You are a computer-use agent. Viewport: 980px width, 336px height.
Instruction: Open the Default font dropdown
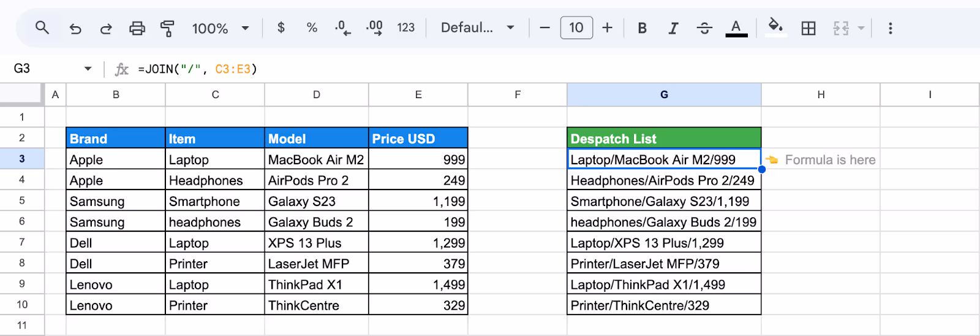click(477, 28)
